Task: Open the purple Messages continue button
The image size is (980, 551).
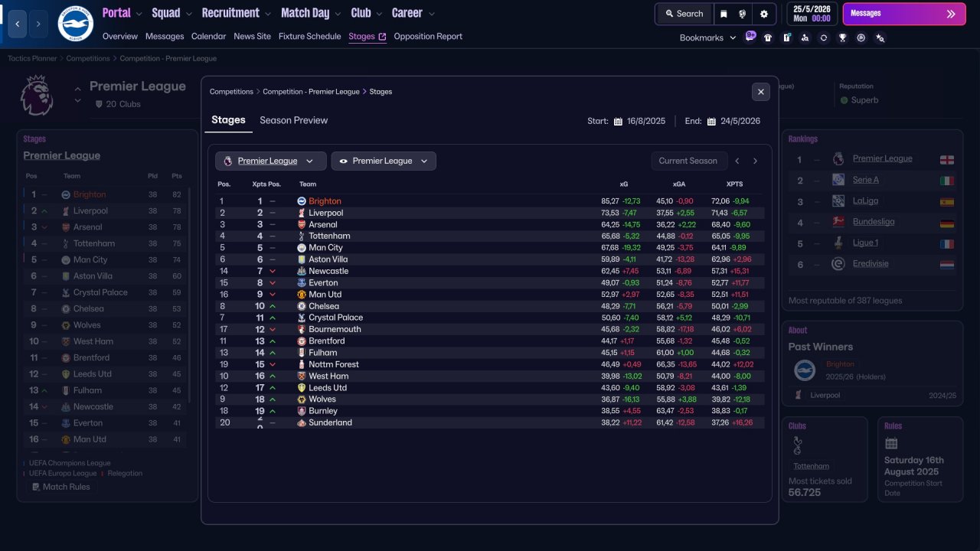Action: pyautogui.click(x=904, y=14)
